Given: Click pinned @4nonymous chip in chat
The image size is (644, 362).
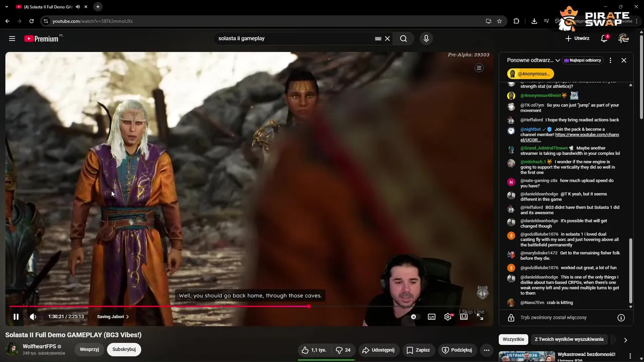Looking at the screenshot, I should click(x=530, y=74).
